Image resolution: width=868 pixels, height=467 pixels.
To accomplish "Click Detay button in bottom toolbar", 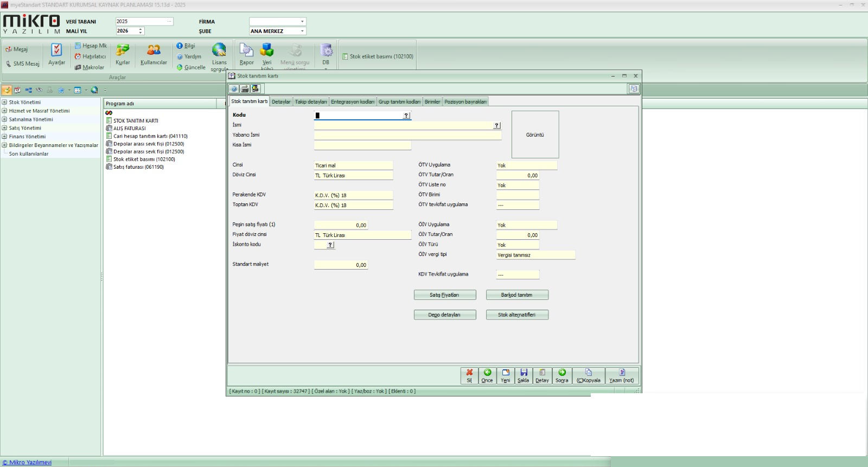I will click(x=542, y=376).
